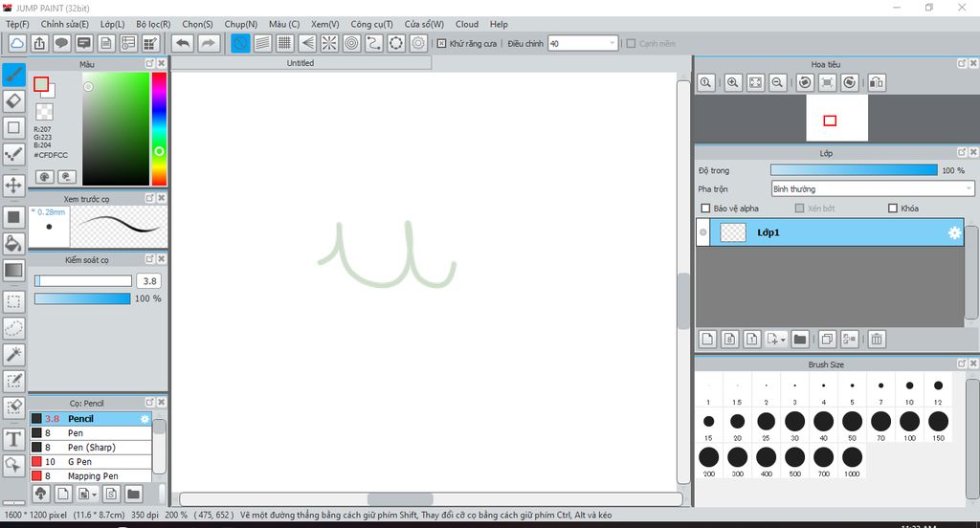Select the Magic Wand tool
Viewport: 980px width, 528px height.
pyautogui.click(x=13, y=354)
